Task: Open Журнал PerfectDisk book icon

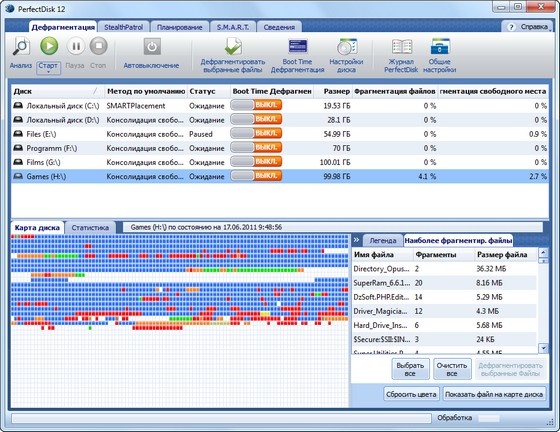Action: [x=402, y=47]
